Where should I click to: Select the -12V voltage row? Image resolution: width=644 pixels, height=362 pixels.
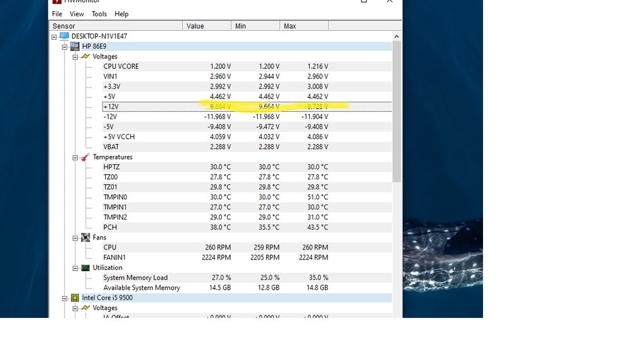click(247, 116)
